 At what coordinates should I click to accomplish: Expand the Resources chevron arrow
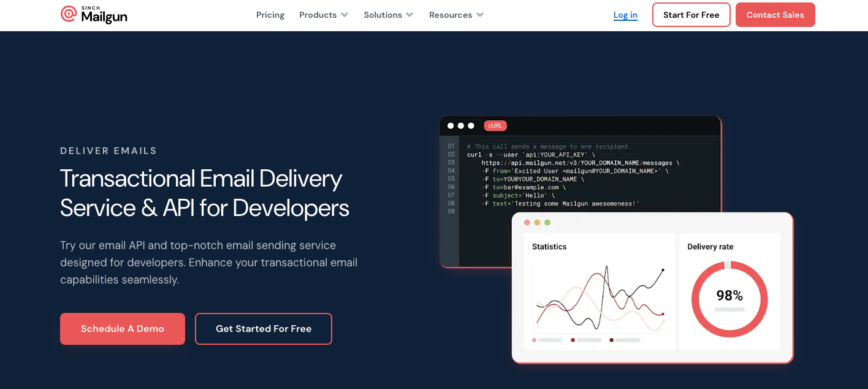(480, 15)
